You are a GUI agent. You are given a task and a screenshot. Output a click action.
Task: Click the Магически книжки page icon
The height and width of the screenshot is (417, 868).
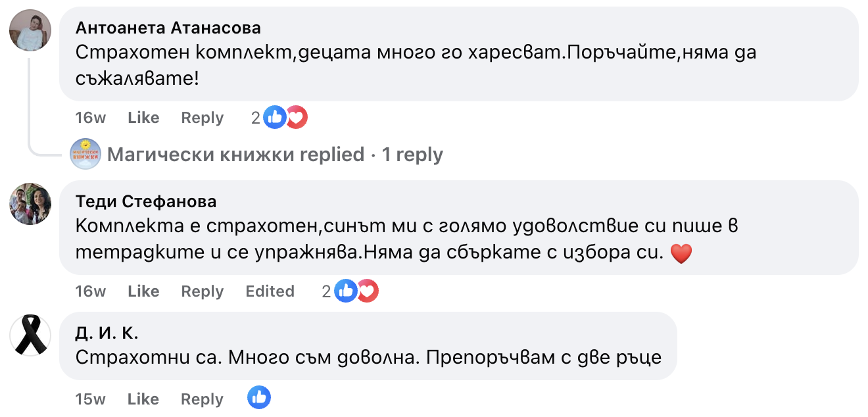pyautogui.click(x=85, y=154)
